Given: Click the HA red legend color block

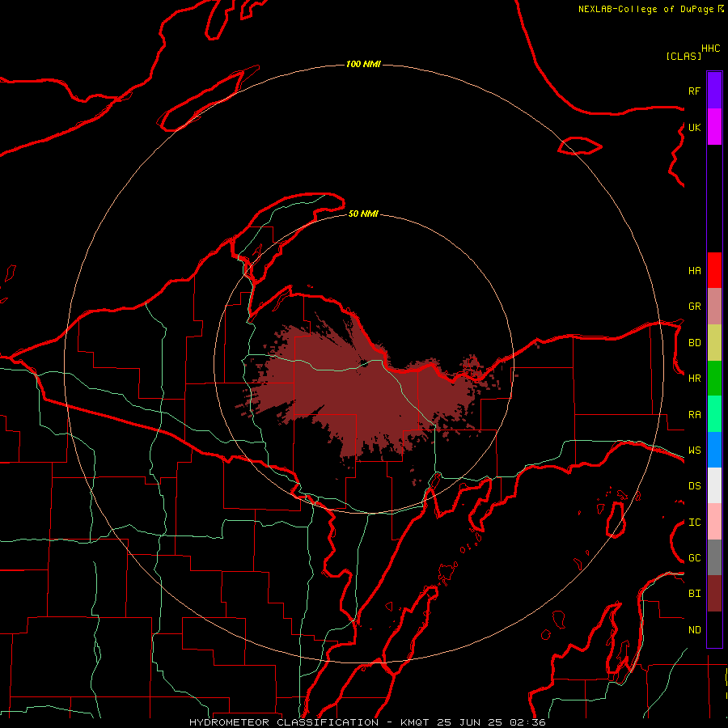Looking at the screenshot, I should coord(714,270).
